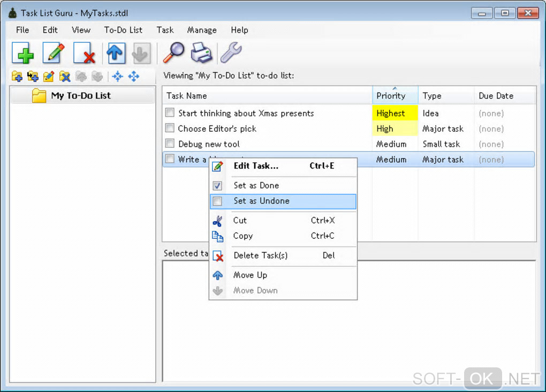Open the File menu

tap(22, 30)
